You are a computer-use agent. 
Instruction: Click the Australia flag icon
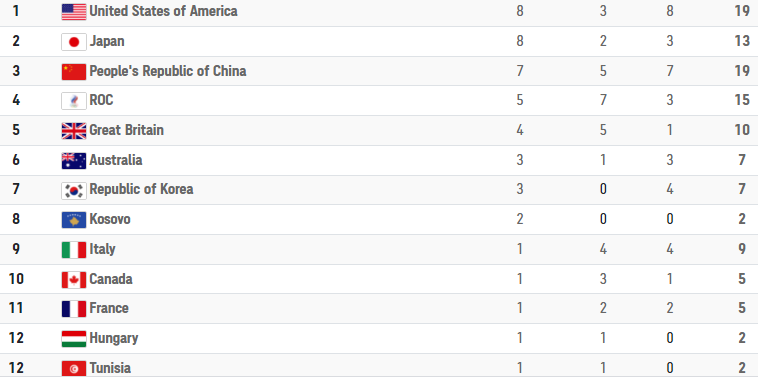[73, 161]
